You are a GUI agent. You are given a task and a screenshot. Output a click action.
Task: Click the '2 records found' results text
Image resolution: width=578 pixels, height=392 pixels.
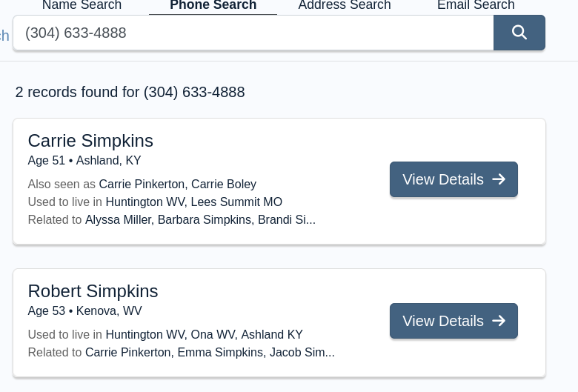pyautogui.click(x=130, y=92)
